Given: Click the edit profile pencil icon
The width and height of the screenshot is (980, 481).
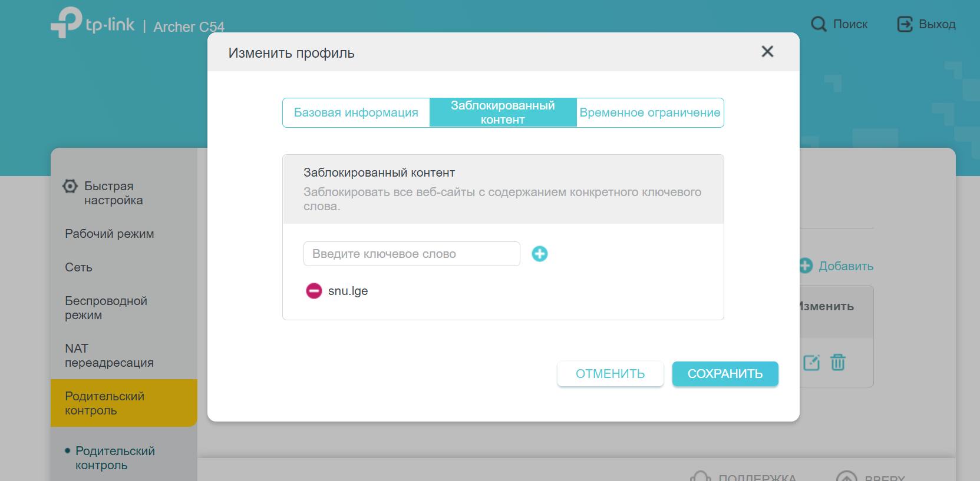Looking at the screenshot, I should pyautogui.click(x=811, y=362).
